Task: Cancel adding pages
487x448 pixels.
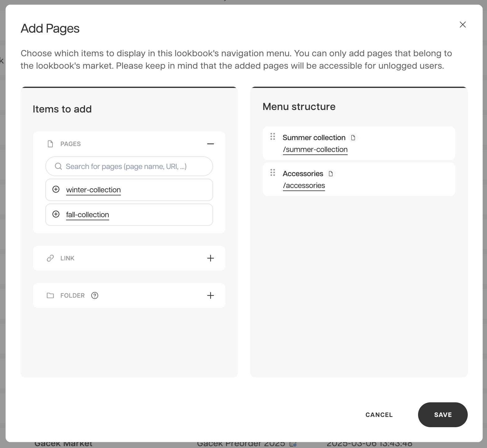Action: pyautogui.click(x=379, y=415)
